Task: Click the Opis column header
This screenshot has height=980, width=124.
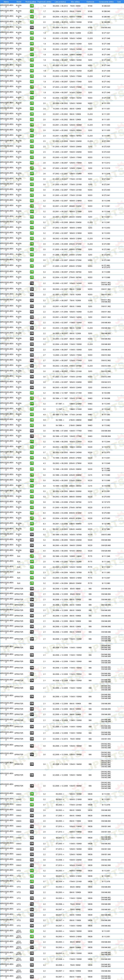Action: pyautogui.click(x=119, y=2)
